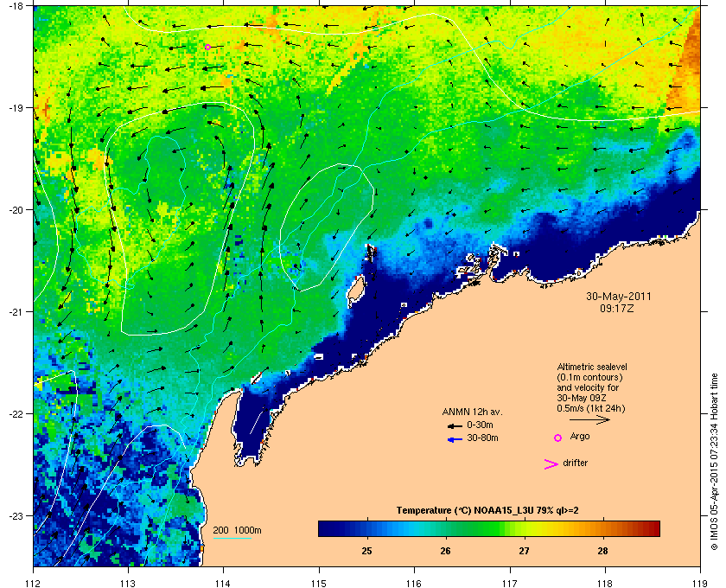726x588 pixels.
Task: Click the magenta Argo float marker on the map
Action: pyautogui.click(x=208, y=47)
